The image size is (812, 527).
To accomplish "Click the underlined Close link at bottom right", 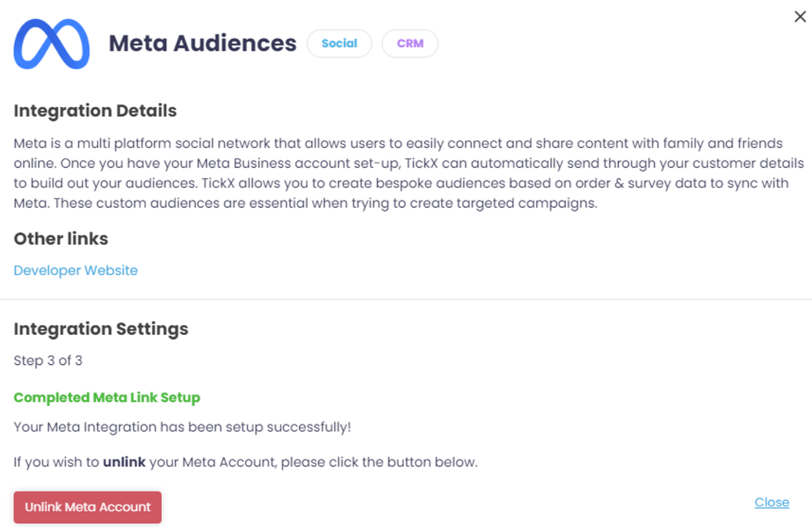I will tap(771, 502).
